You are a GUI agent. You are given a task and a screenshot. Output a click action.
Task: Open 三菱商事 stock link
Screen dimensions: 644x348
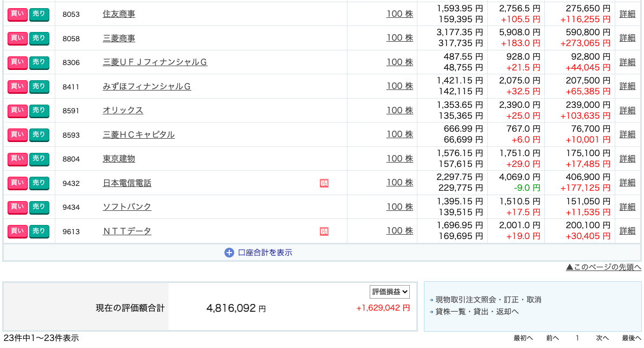[119, 38]
